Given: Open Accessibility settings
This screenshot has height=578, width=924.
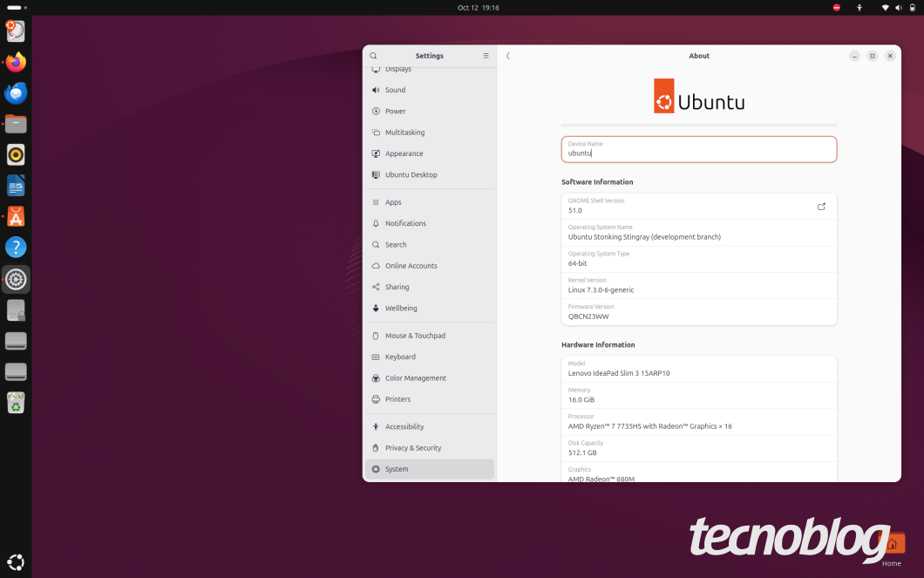Looking at the screenshot, I should (x=430, y=426).
